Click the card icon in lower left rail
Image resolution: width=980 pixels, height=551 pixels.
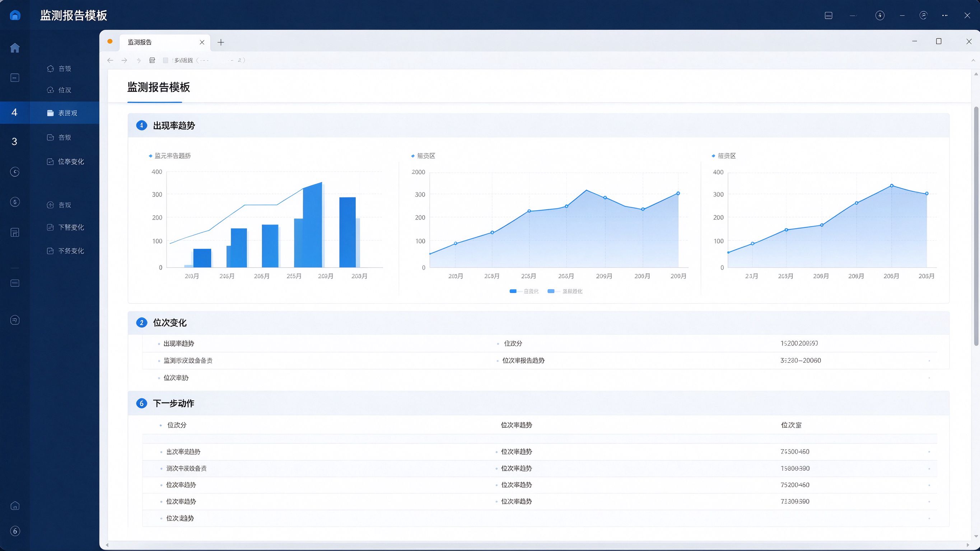(15, 283)
